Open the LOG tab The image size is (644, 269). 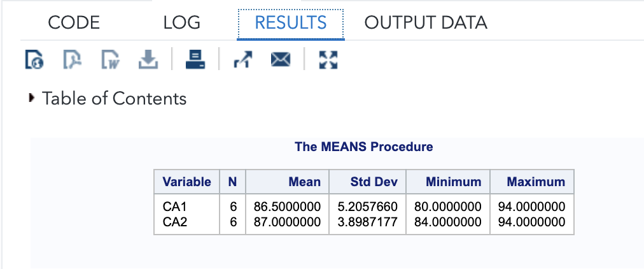coord(181,23)
